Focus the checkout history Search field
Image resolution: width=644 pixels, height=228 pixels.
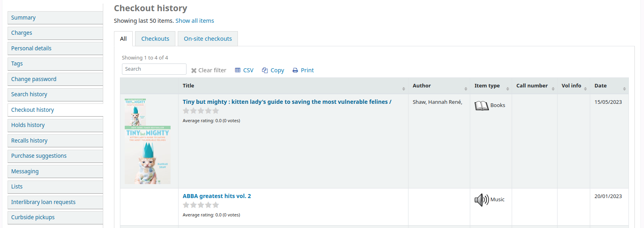(154, 69)
